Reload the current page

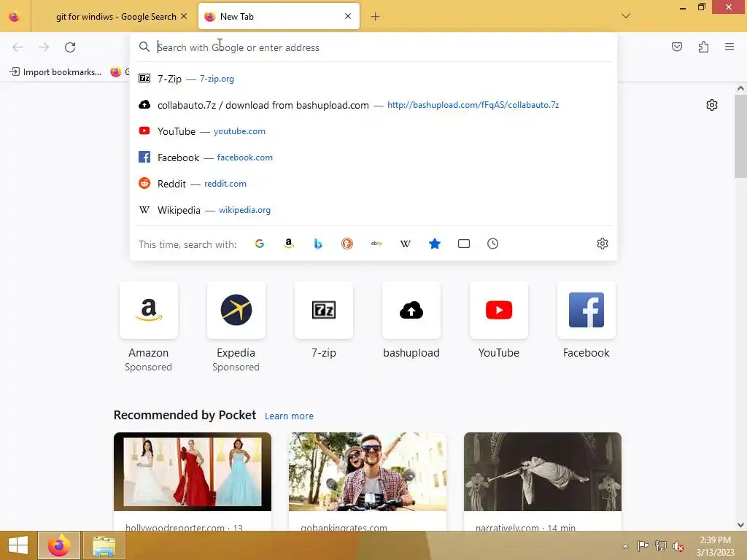pos(70,47)
